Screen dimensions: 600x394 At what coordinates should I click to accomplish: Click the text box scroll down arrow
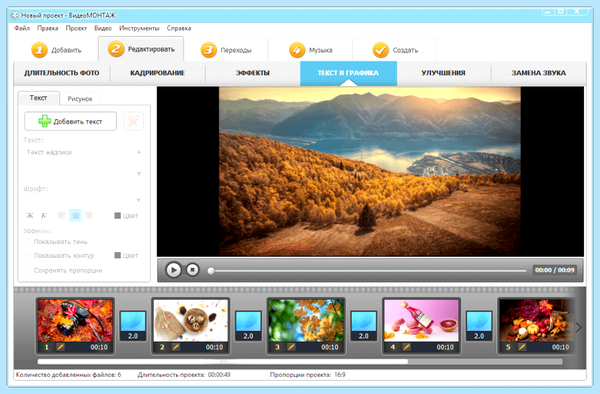click(139, 174)
